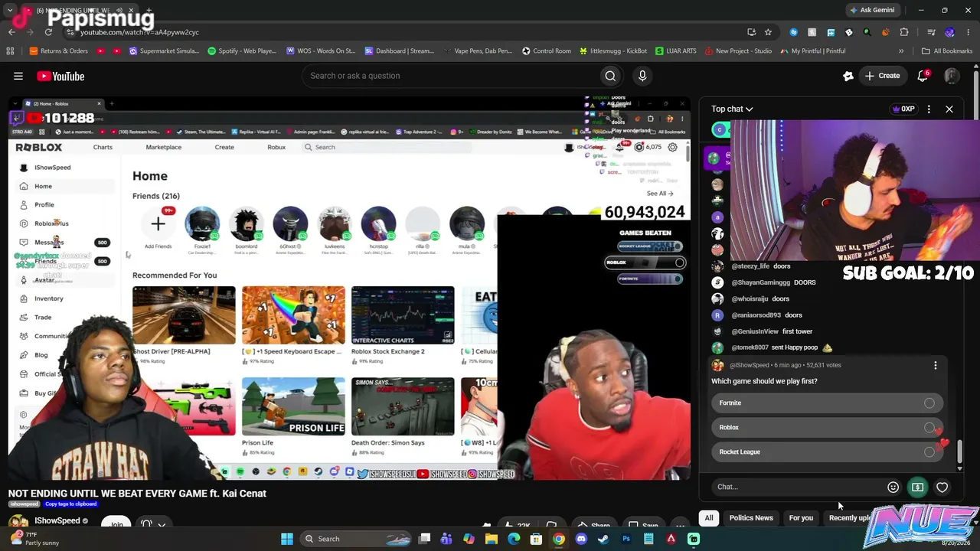Click the Chrome address bar URL
The image size is (980, 551).
pyautogui.click(x=139, y=32)
